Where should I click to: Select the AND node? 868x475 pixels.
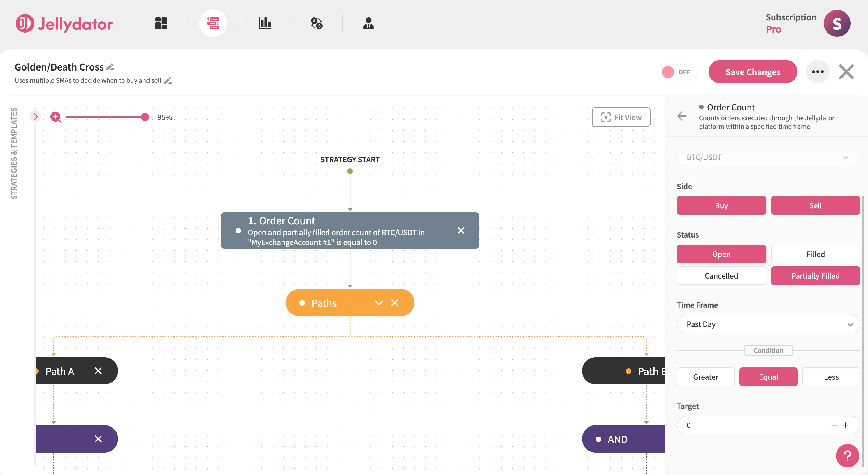624,439
